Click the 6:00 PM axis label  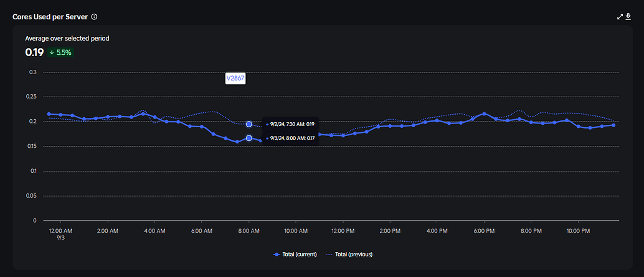484,231
